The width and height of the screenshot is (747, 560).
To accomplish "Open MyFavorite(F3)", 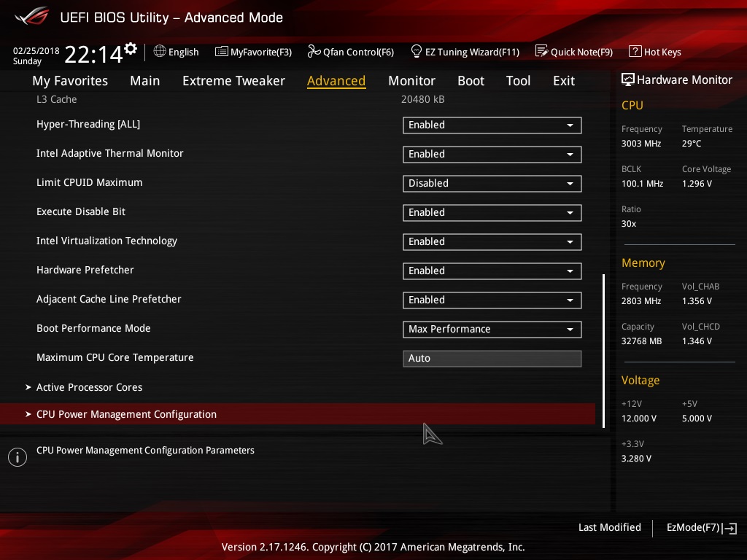I will (x=253, y=52).
